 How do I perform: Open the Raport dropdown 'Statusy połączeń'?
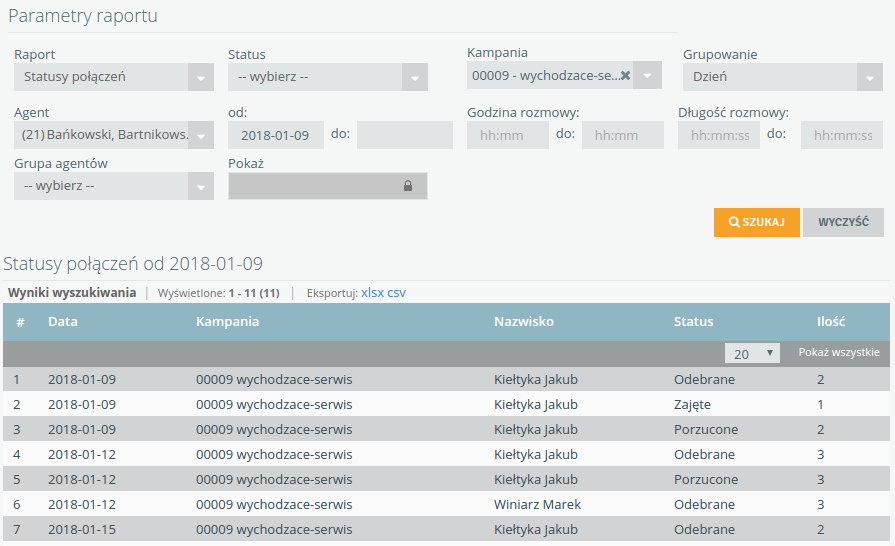click(114, 77)
